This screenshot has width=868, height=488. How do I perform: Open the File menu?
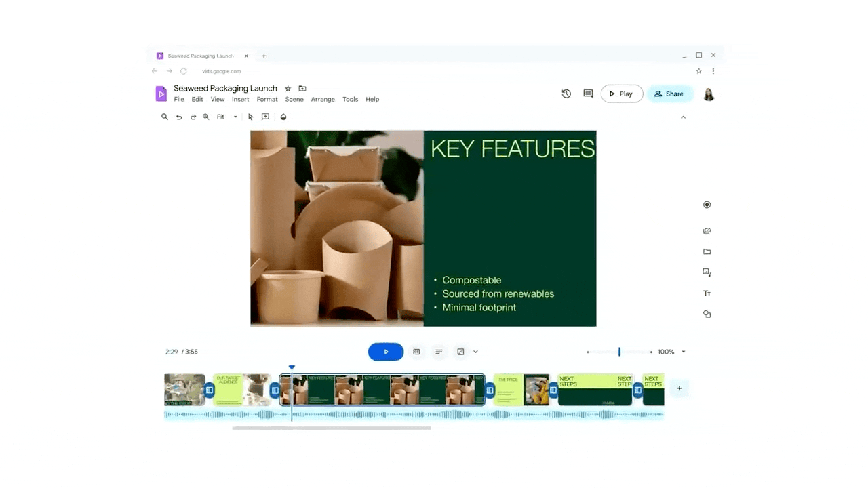point(179,99)
